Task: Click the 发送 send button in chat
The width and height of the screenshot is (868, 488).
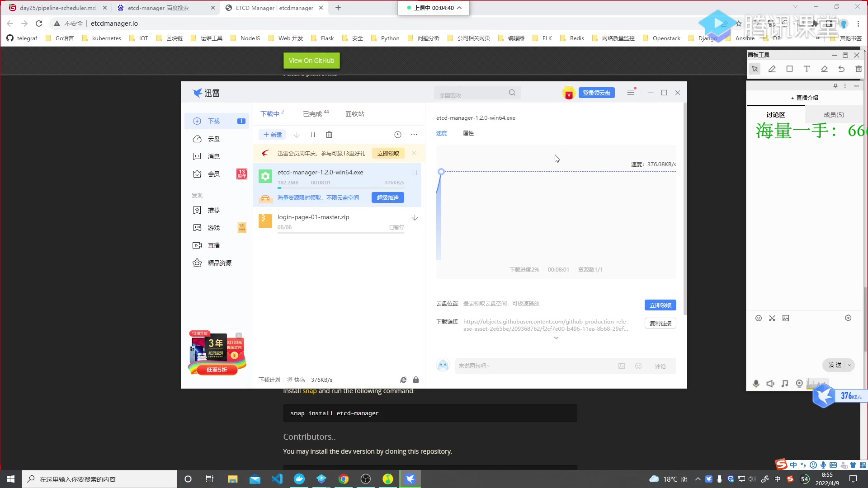Action: point(835,365)
